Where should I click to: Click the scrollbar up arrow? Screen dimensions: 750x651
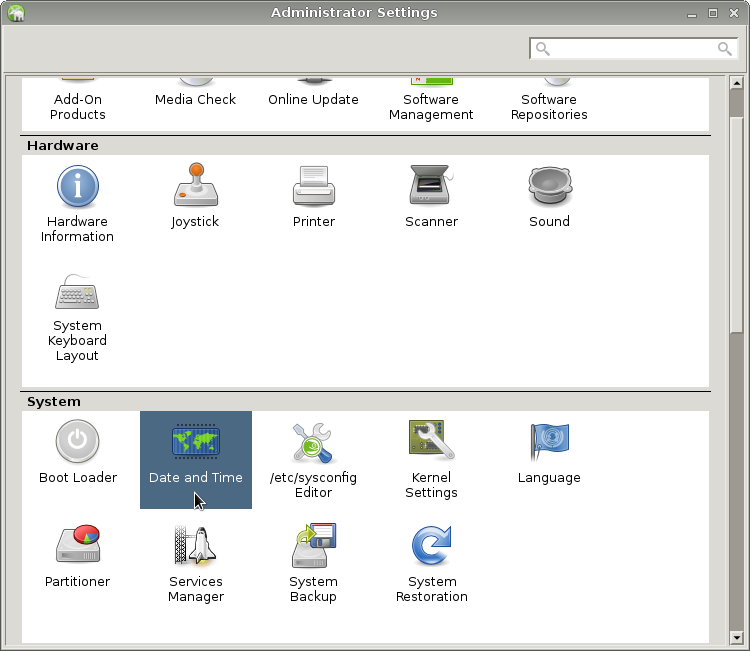[737, 83]
